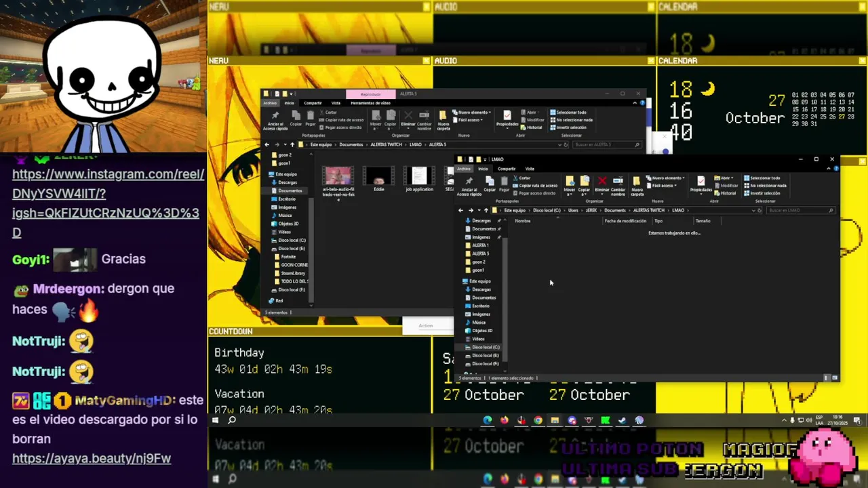Open Compartir tab in ALERTA 5 window

pyautogui.click(x=313, y=102)
